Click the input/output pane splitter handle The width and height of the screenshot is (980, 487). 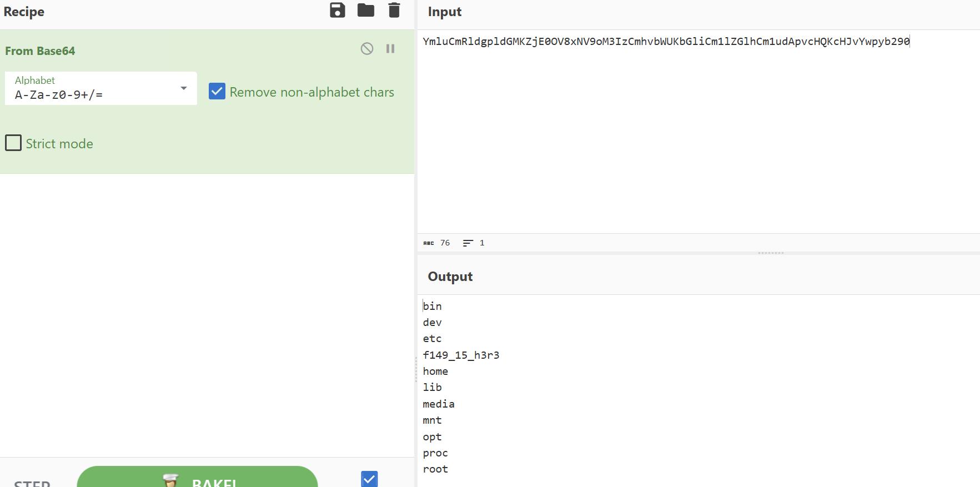pos(771,253)
